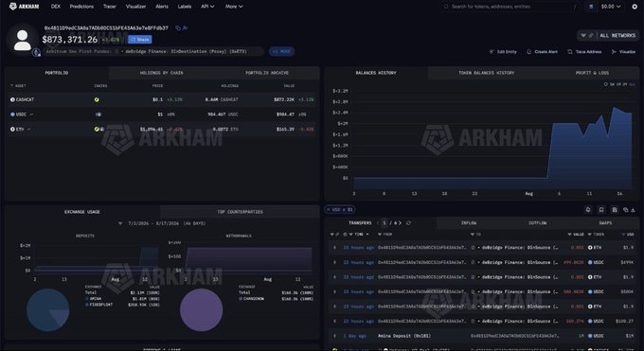Click the ETH token icon in the first transfer row
Viewport: 644px width, 351px height.
[590, 248]
